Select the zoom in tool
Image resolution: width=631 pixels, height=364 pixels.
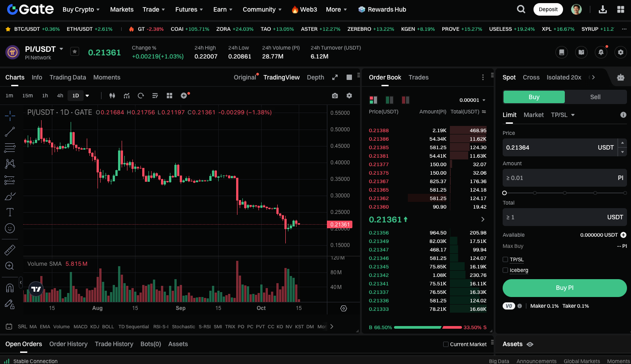(10, 266)
